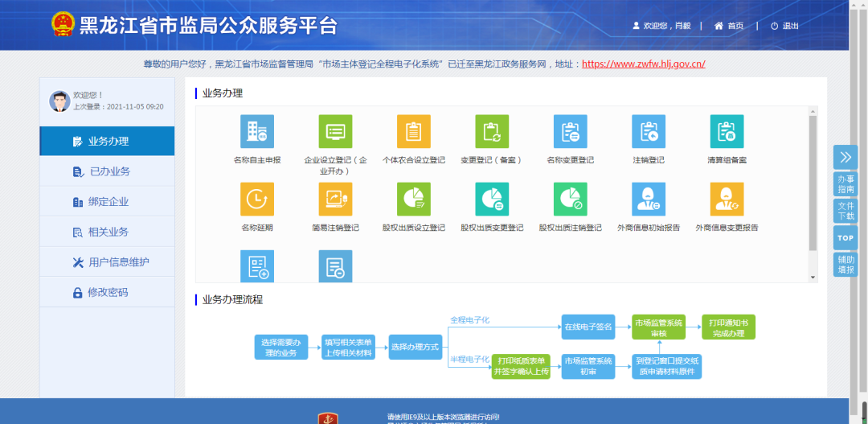Open 已办业务 in the sidebar

pyautogui.click(x=107, y=171)
